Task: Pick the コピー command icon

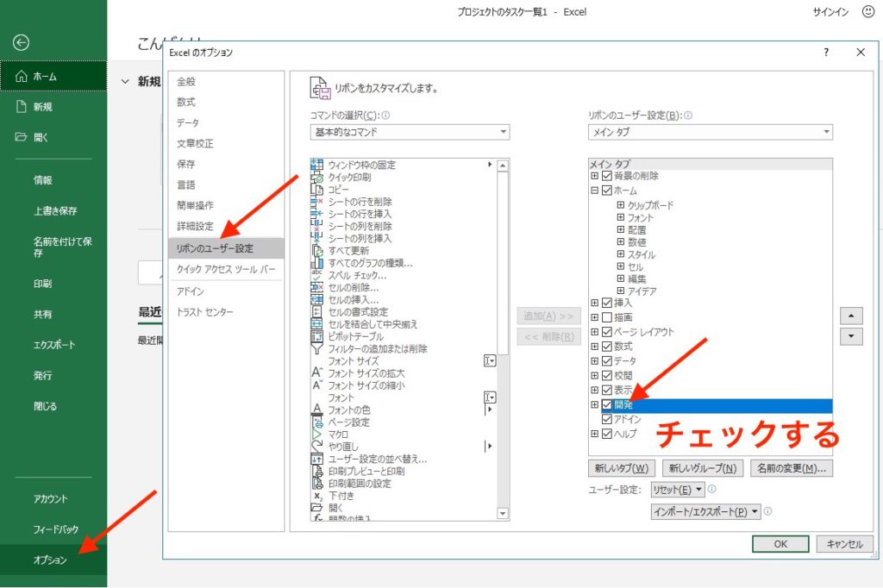Action: point(317,189)
